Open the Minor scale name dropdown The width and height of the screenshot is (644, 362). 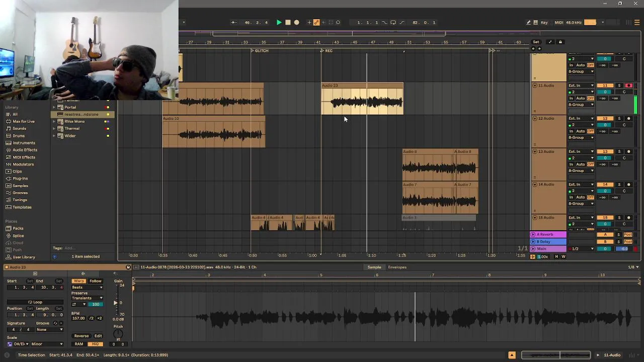(47, 344)
